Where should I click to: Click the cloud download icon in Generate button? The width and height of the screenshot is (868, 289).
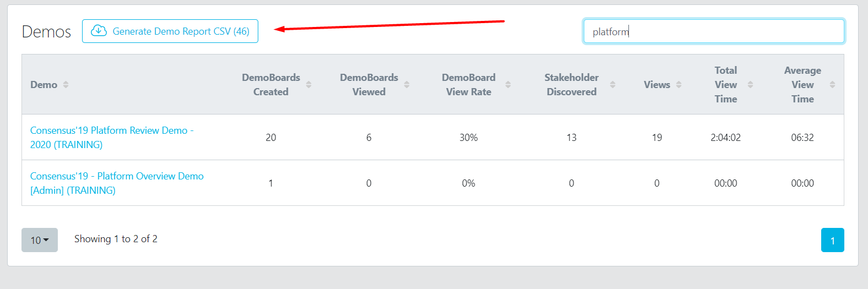[x=99, y=31]
